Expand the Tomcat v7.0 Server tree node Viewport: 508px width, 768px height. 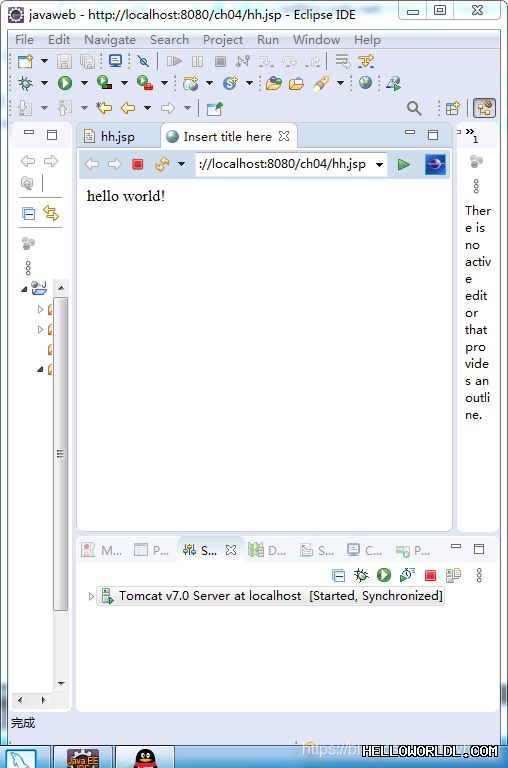tap(91, 596)
